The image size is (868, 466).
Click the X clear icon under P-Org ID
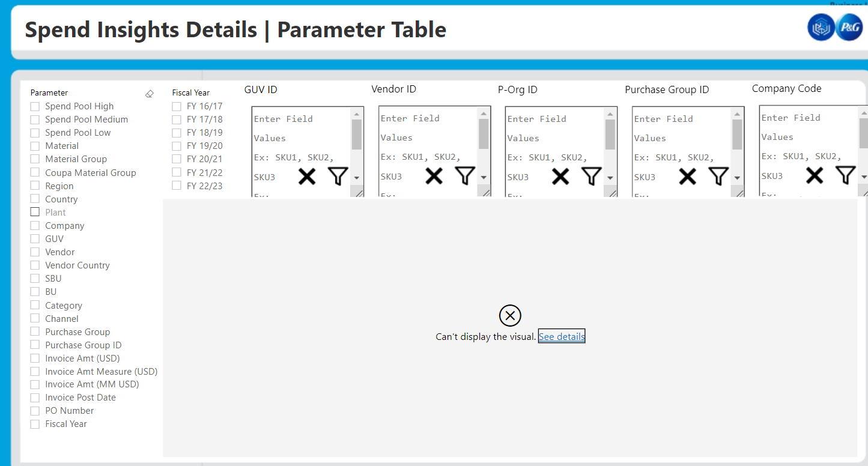click(560, 177)
